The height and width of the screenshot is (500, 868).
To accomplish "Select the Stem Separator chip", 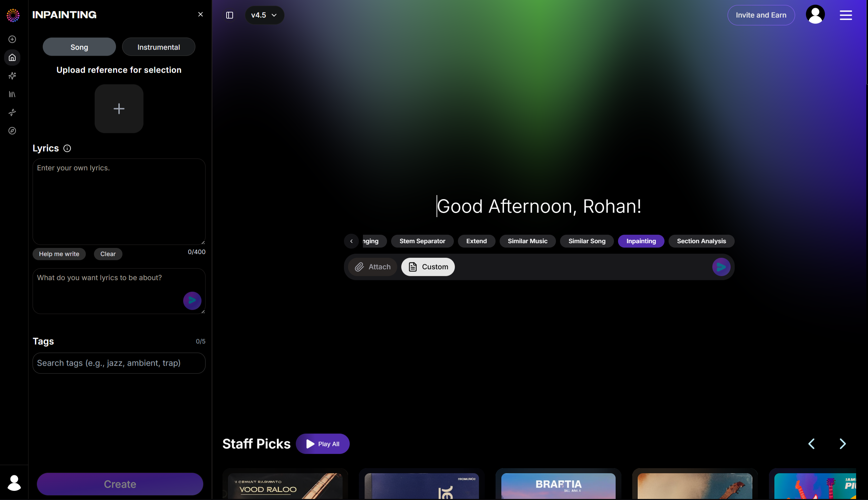I will click(422, 241).
